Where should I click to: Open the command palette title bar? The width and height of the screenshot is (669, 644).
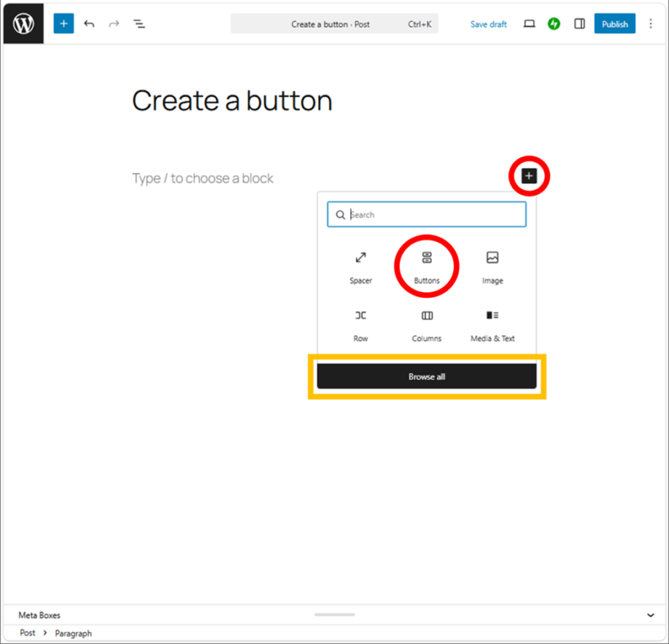pyautogui.click(x=334, y=24)
